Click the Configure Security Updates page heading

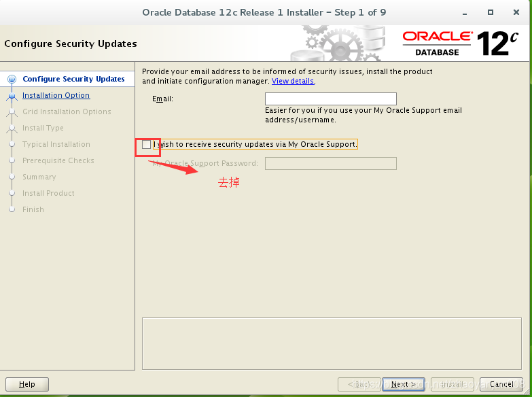tap(71, 44)
